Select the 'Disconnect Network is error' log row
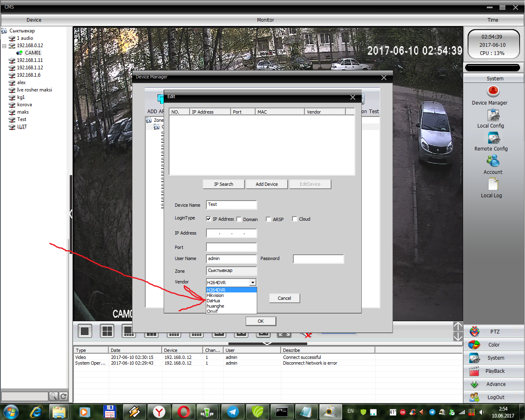 tap(268, 363)
